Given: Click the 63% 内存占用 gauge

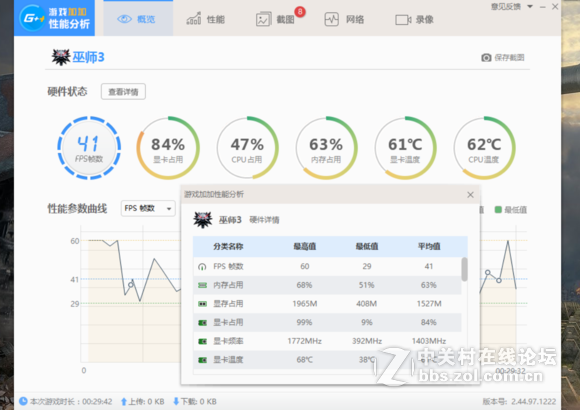Looking at the screenshot, I should point(326,148).
